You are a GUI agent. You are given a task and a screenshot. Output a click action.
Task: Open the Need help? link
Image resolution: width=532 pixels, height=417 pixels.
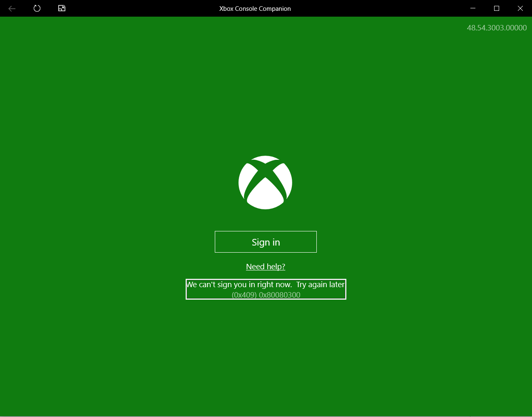point(266,267)
